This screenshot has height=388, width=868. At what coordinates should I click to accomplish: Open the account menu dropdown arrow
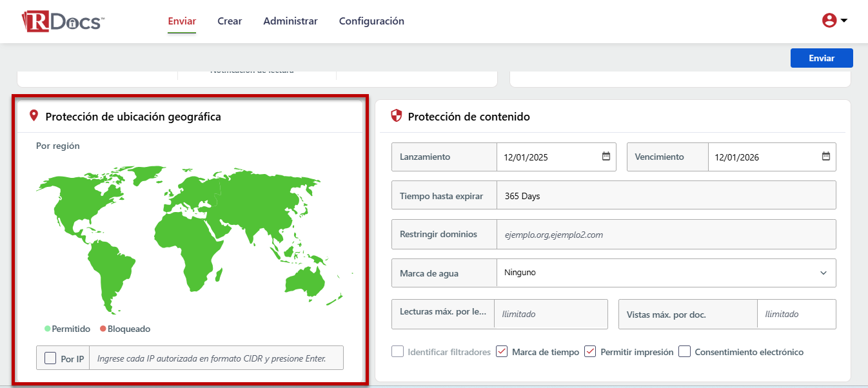pos(843,21)
